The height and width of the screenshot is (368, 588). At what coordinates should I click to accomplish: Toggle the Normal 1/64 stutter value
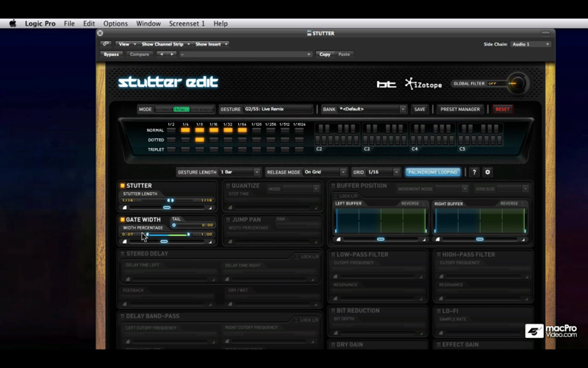click(x=243, y=130)
